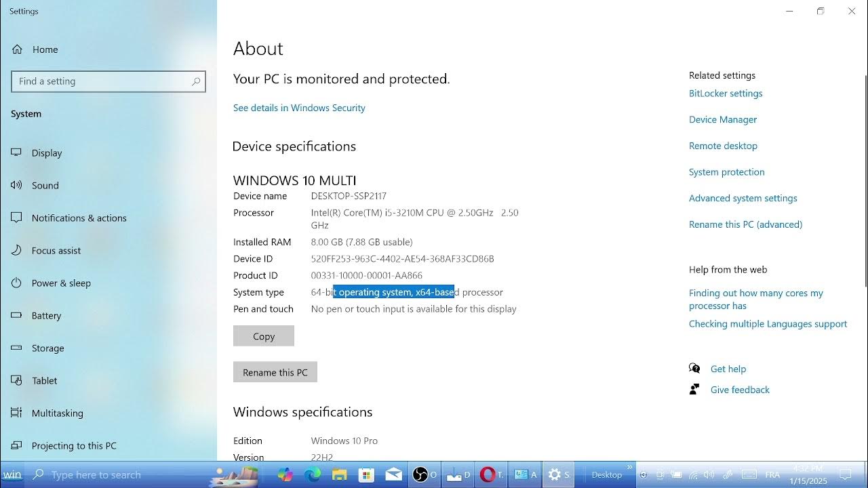Click the Find a setting search box
This screenshot has height=488, width=868.
coord(108,81)
